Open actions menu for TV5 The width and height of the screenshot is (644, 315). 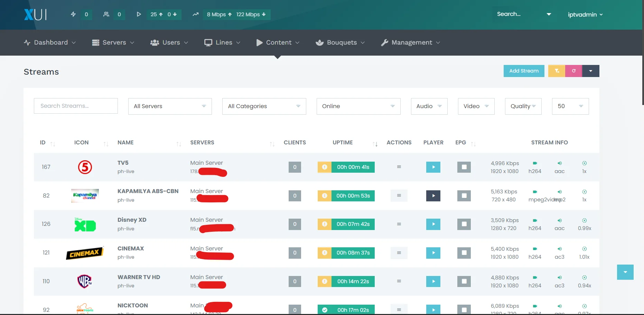399,167
